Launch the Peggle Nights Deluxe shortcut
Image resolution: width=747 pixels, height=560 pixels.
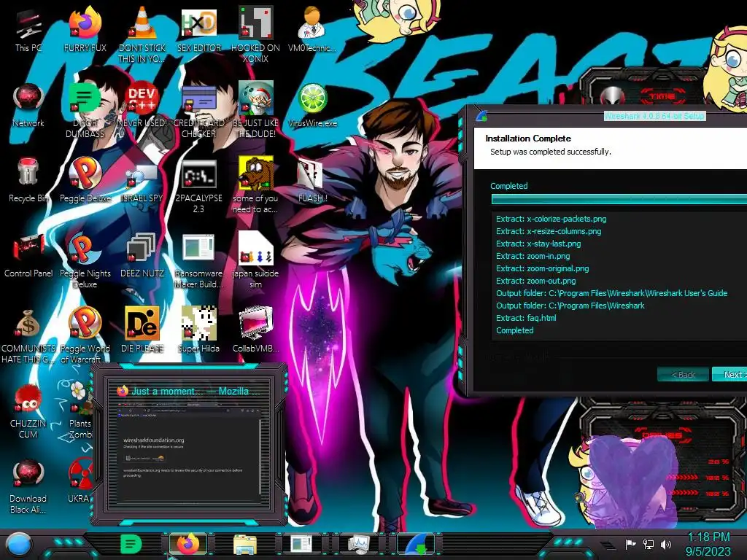[85, 260]
